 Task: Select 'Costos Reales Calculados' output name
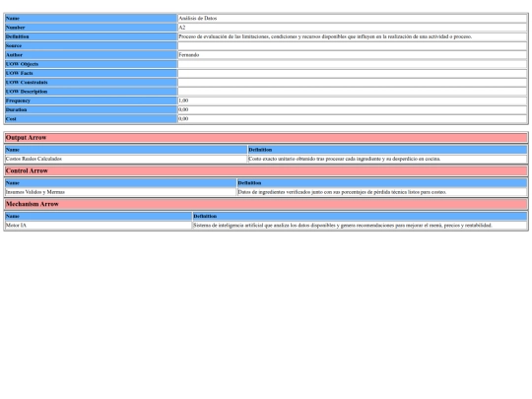(33, 159)
